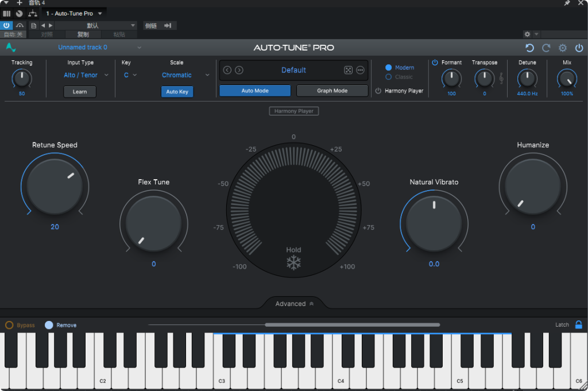Switch to Auto Mode tab

pyautogui.click(x=255, y=91)
